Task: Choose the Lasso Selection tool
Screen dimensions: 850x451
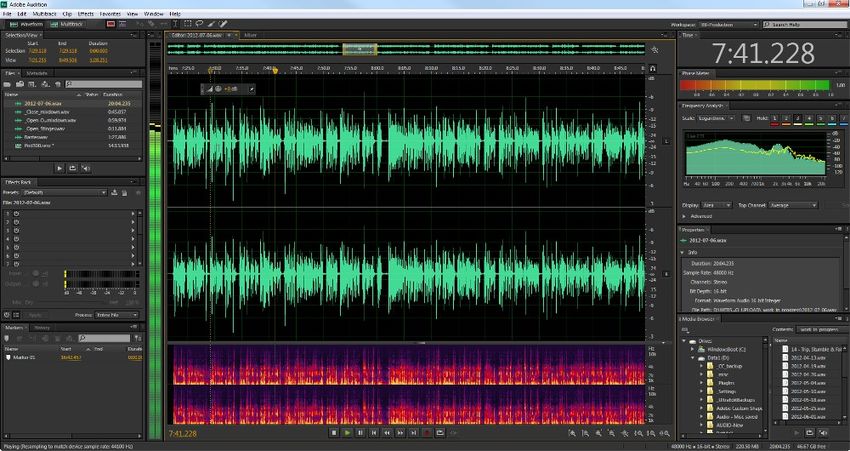Action: click(x=199, y=24)
